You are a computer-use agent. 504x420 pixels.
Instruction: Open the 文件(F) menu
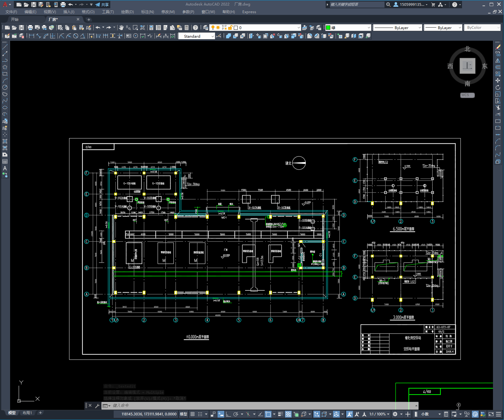point(11,12)
